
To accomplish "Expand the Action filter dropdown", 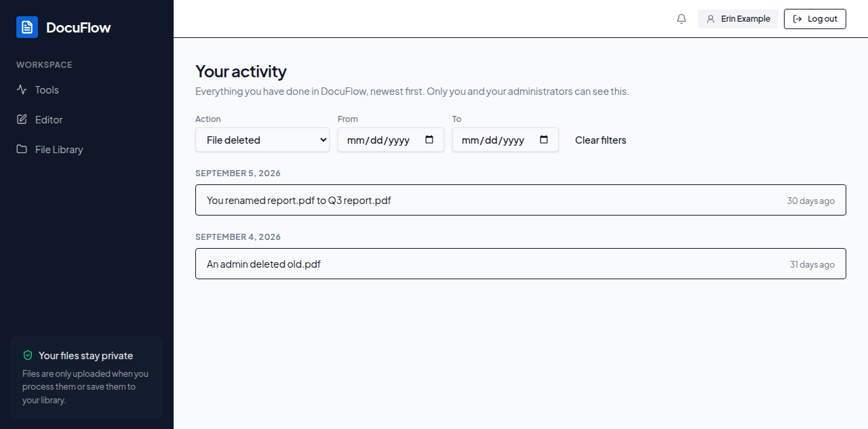I will pyautogui.click(x=262, y=140).
